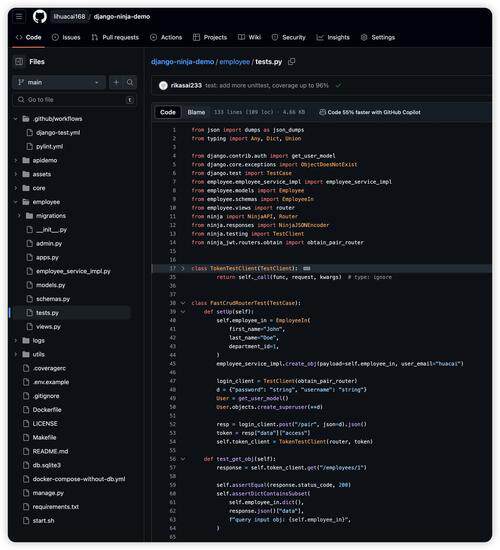Open views.py file

pos(48,327)
